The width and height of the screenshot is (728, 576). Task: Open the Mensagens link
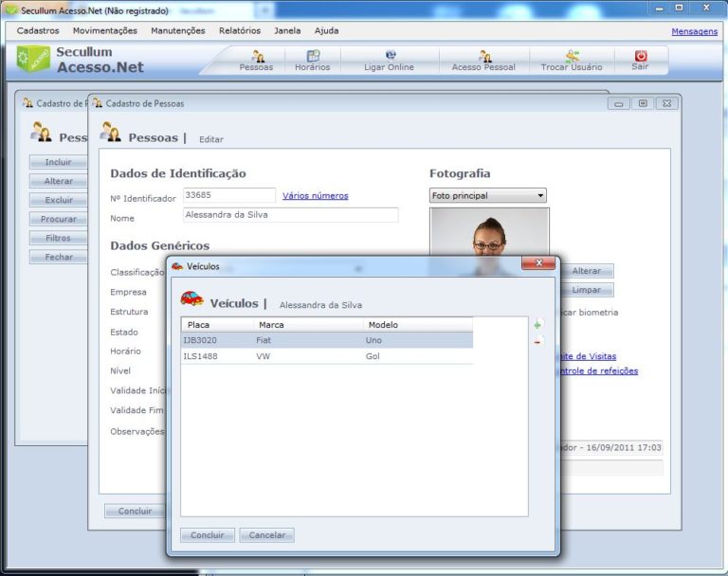click(x=694, y=31)
